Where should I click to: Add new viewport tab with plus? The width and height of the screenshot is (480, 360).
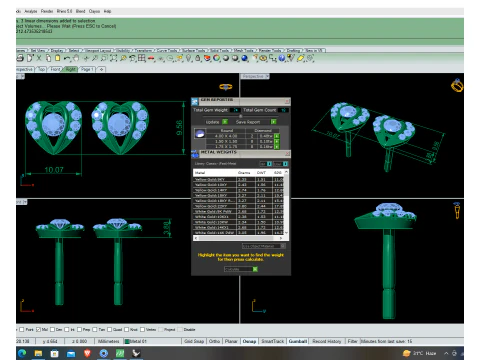(x=101, y=69)
